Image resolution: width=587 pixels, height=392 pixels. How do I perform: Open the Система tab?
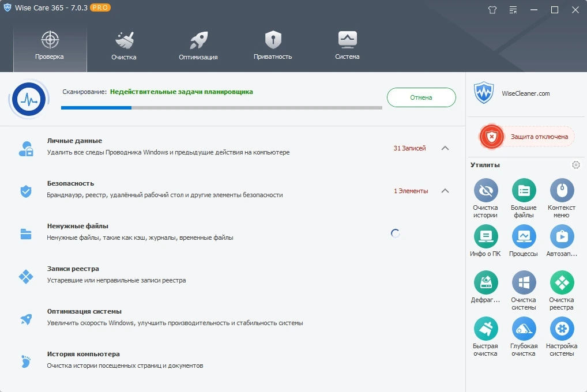coord(347,47)
